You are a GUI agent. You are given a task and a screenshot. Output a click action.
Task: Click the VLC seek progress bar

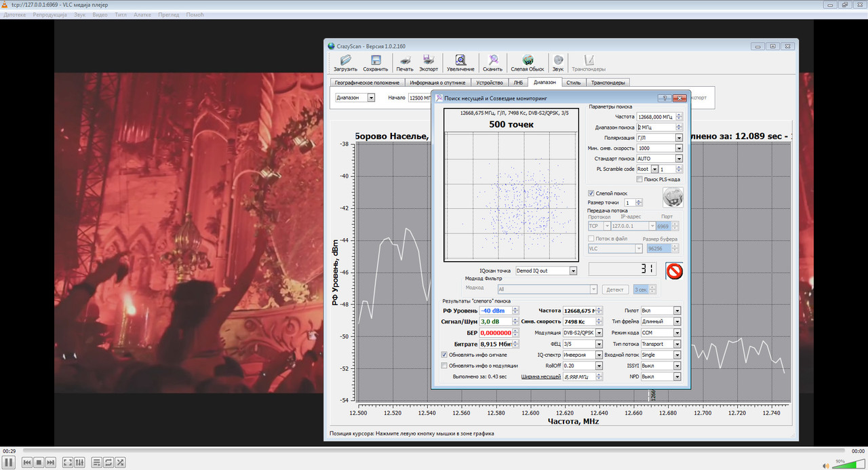tap(434, 450)
